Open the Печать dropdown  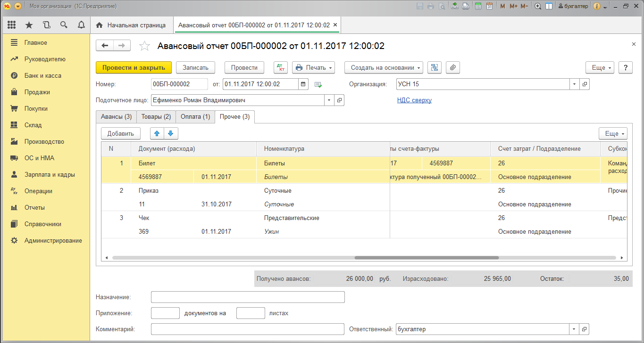(313, 67)
